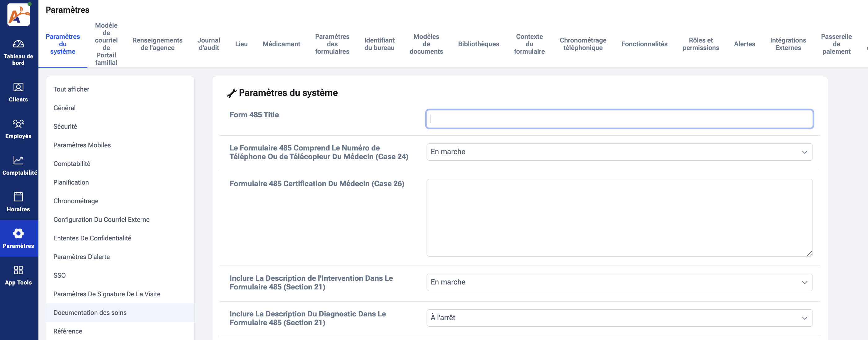Open Intervention Description Section 21 dropdown

pos(619,282)
